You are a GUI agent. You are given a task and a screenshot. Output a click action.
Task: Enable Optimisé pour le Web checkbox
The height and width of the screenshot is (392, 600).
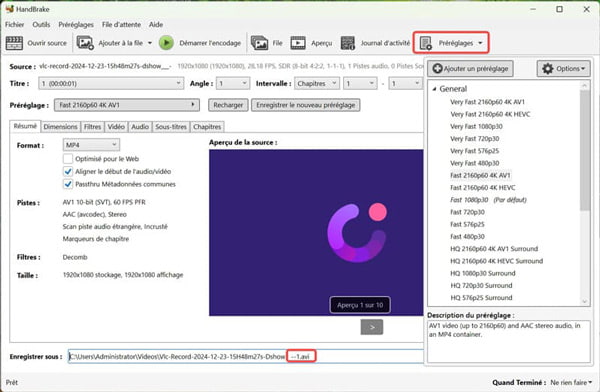pyautogui.click(x=68, y=159)
